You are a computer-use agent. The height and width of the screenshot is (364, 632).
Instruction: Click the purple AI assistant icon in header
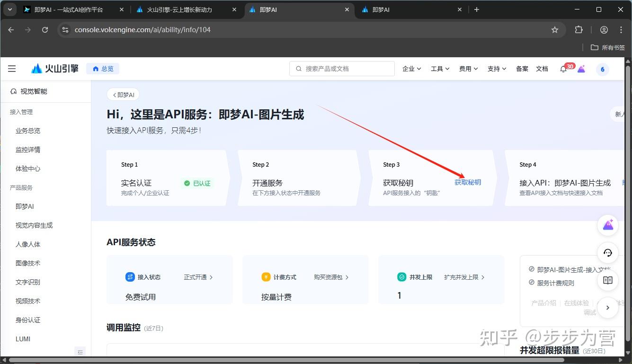(581, 69)
